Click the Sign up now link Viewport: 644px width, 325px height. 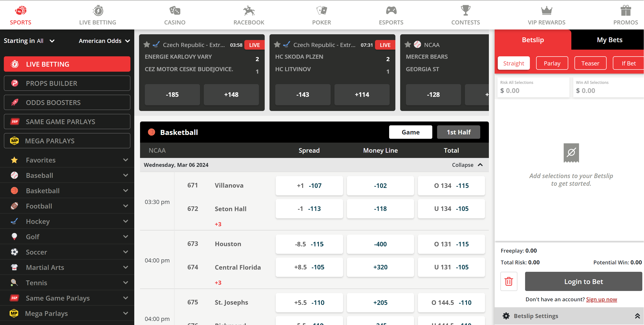(x=601, y=299)
